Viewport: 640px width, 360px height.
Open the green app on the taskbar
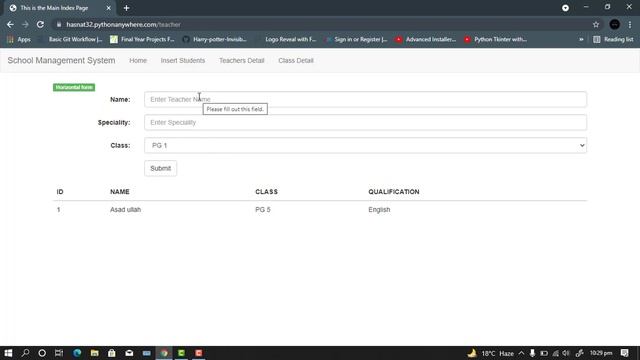click(181, 353)
